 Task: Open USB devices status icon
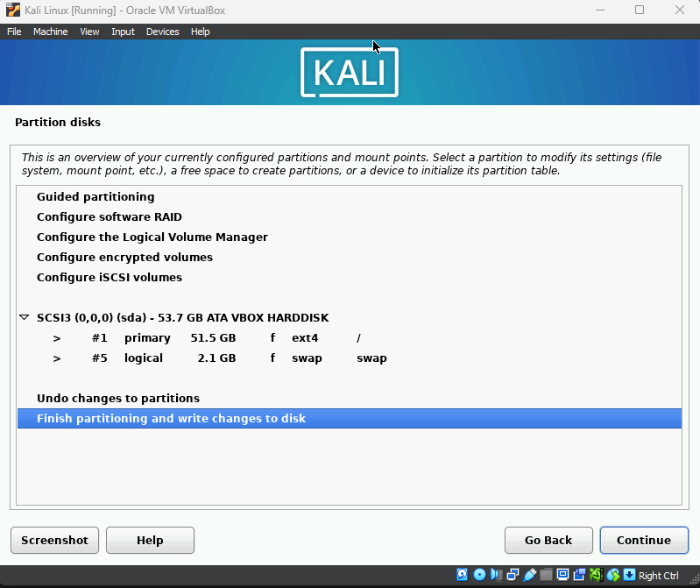[x=529, y=576]
